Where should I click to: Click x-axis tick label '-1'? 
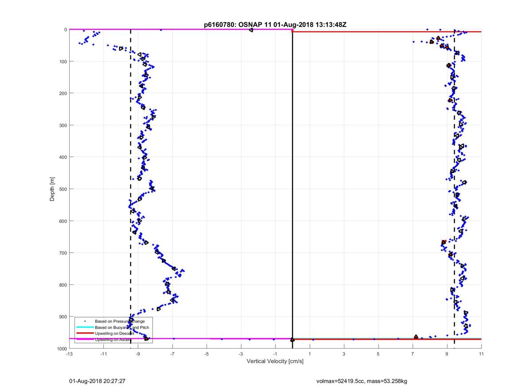(x=275, y=354)
